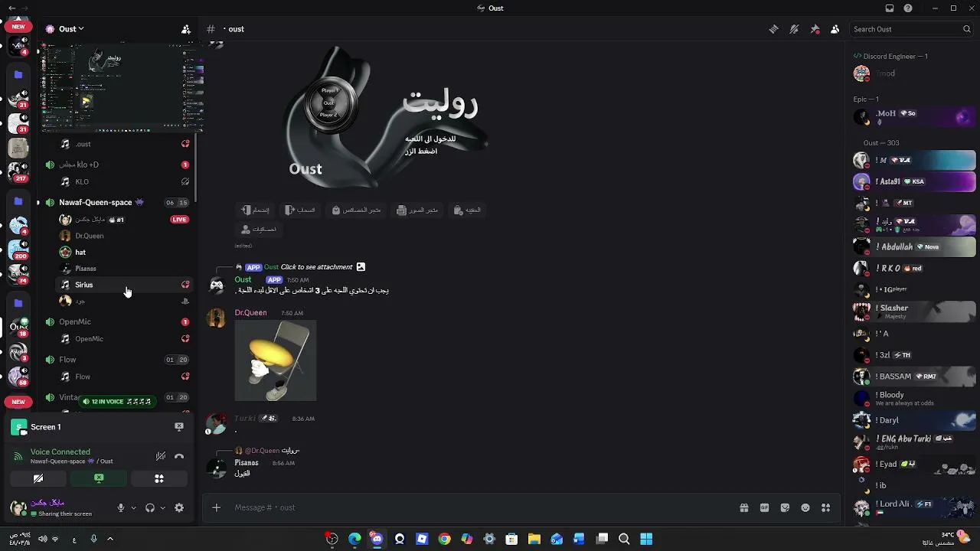Select member ! Daryl in member list
980x551 pixels.
[x=914, y=420]
